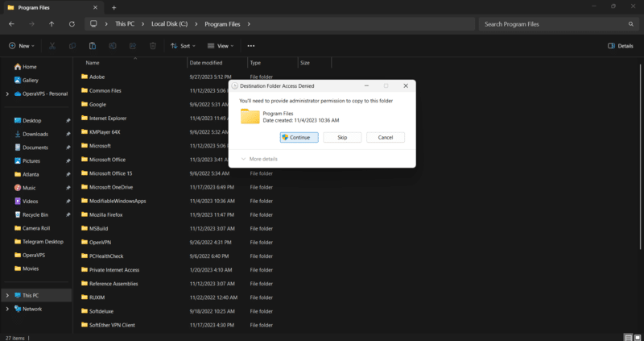Screen dimensions: 644x341
Task: Click the Skip button in dialog
Action: [342, 138]
